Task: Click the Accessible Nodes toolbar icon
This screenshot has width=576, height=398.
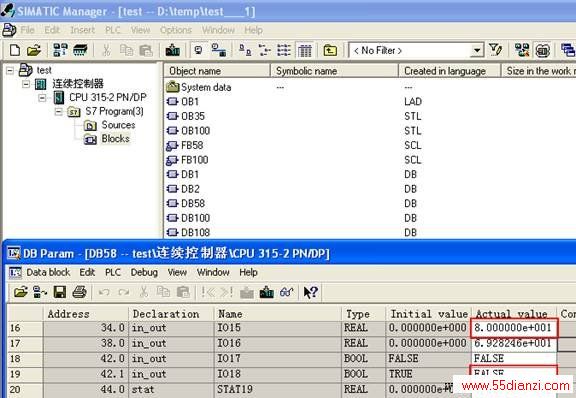Action: [x=60, y=50]
